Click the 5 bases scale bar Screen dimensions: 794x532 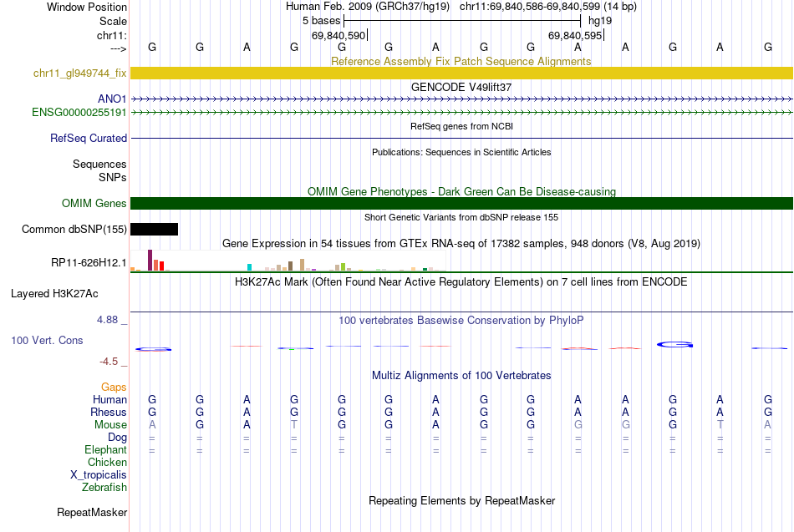point(462,21)
